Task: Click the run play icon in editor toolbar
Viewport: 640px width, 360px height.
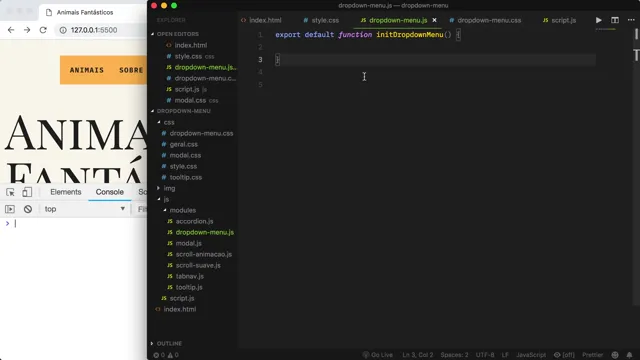Action: (598, 20)
